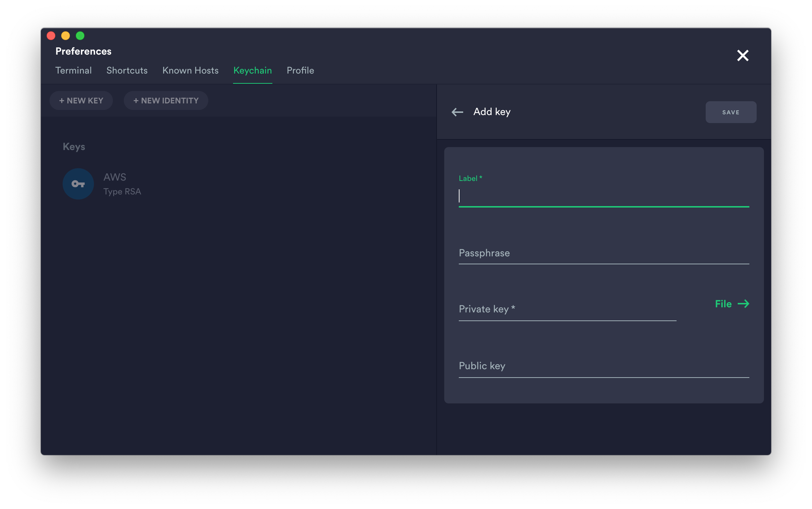Open the Terminal tab

click(73, 70)
